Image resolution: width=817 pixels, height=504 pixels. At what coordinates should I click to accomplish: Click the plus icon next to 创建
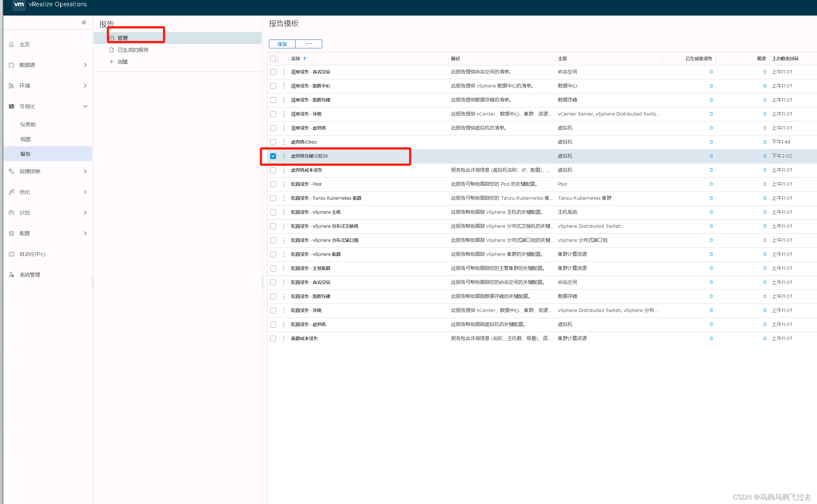click(111, 62)
